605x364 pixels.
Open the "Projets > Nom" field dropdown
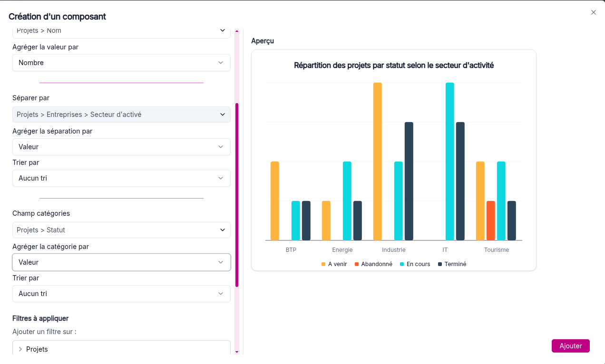(x=121, y=30)
